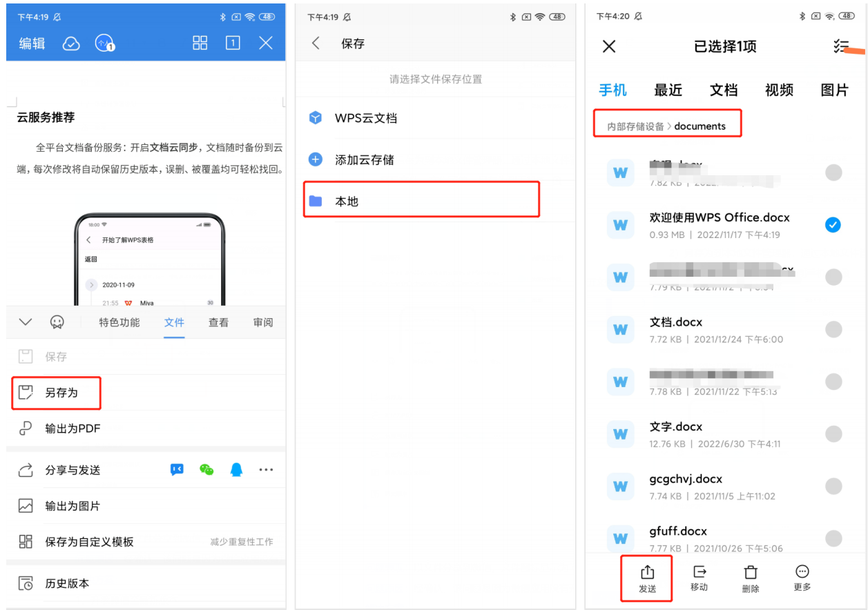The height and width of the screenshot is (610, 868).
Task: Open the page count icon
Action: point(233,43)
